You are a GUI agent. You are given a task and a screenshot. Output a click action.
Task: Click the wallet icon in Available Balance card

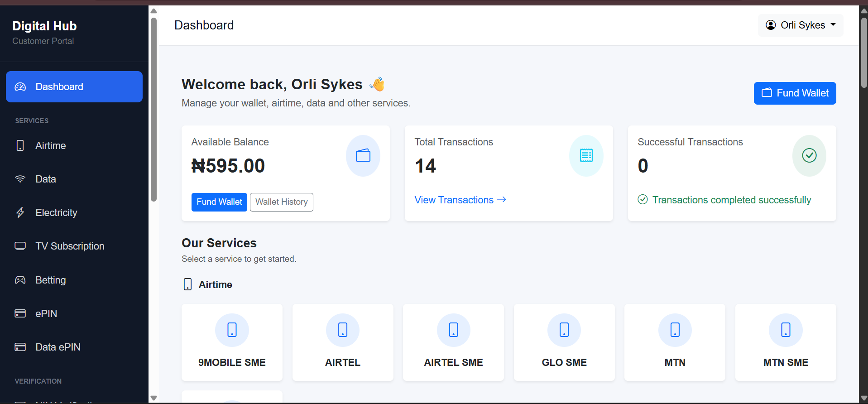pos(363,156)
